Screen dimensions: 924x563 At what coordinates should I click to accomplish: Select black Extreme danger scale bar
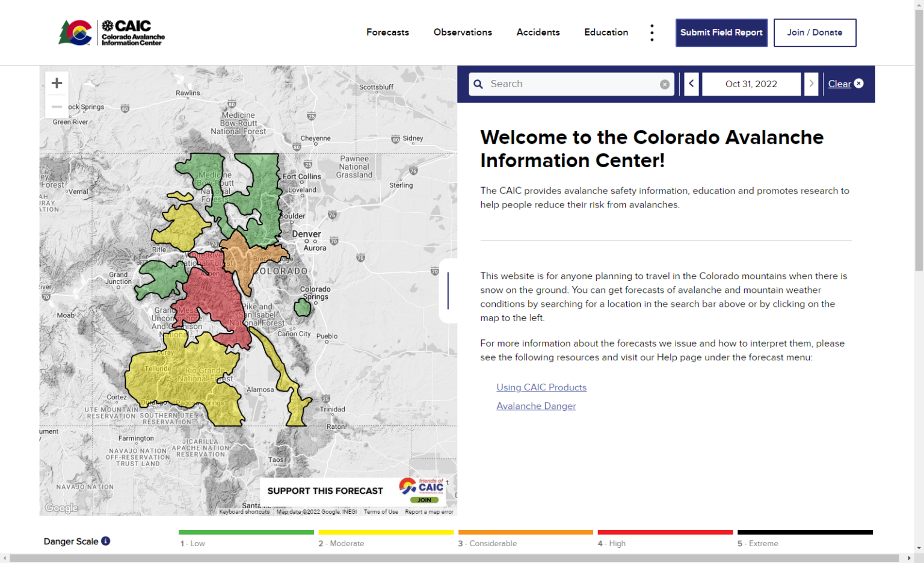pos(805,532)
